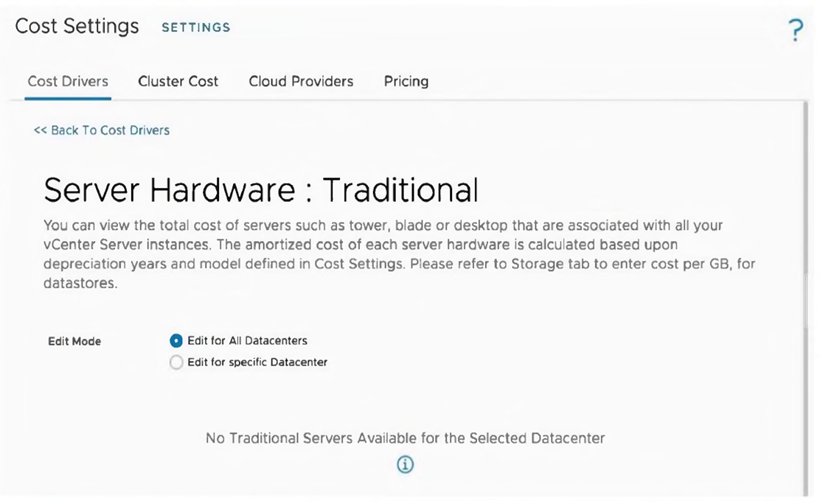The width and height of the screenshot is (820, 504).
Task: Click the vertical scrollbar on the right edge
Action: tap(808, 295)
